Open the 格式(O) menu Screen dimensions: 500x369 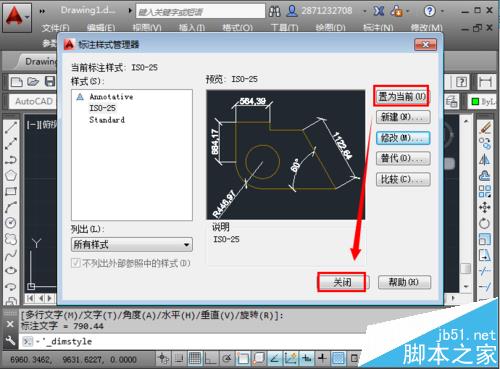(x=238, y=27)
